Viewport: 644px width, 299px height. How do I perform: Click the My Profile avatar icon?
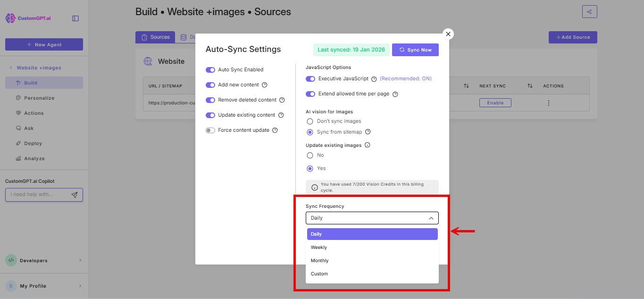point(11,286)
